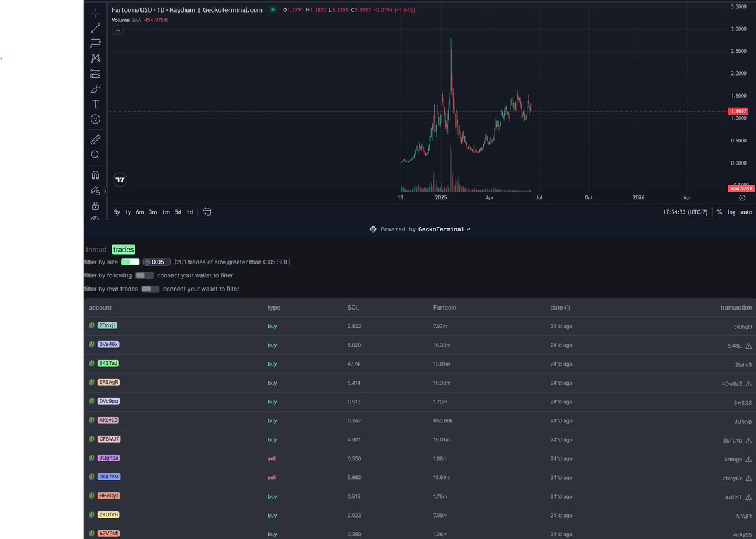Set chart range to 5y
Image resolution: width=756 pixels, height=539 pixels.
point(117,212)
